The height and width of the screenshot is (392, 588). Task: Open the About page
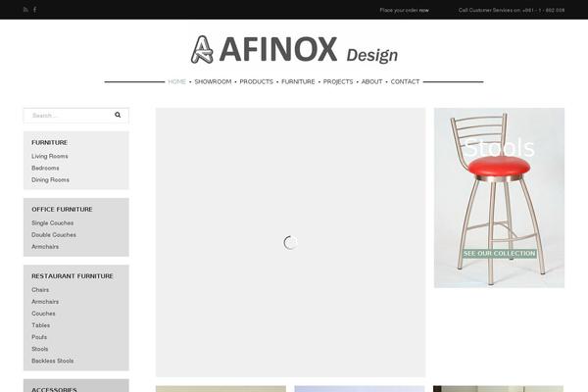click(x=371, y=81)
